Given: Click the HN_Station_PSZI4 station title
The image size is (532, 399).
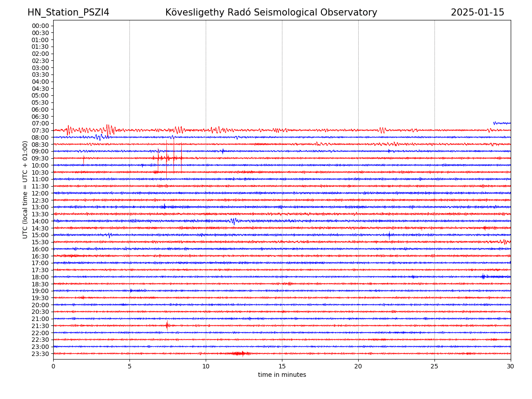Looking at the screenshot, I should click(x=68, y=12).
